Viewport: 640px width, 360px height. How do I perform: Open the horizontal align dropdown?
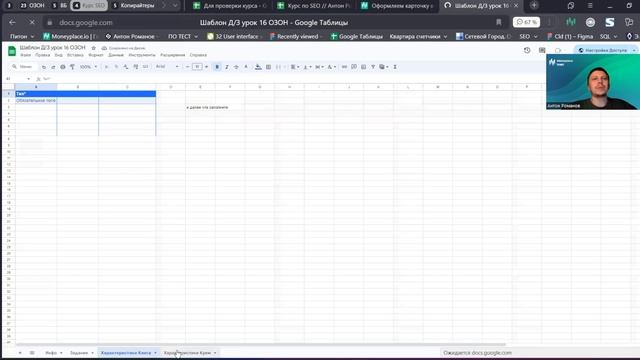click(294, 67)
